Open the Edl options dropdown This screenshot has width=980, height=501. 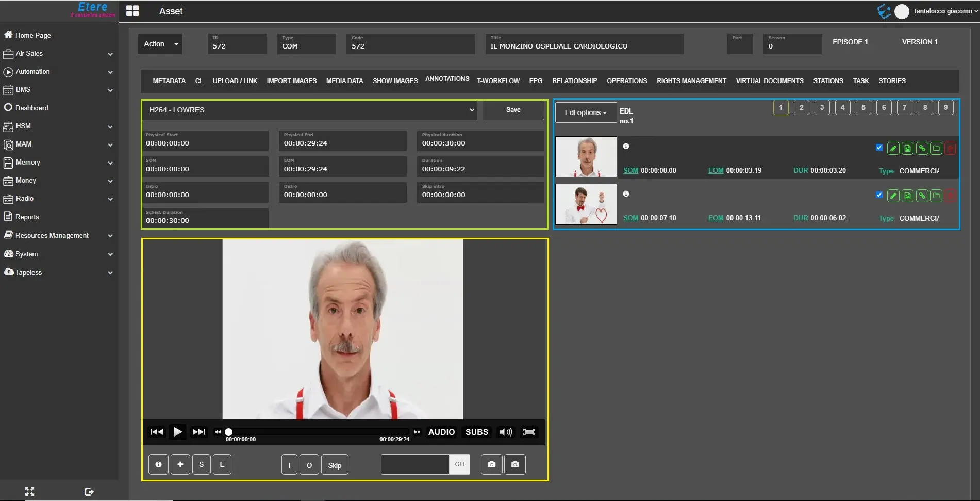[x=585, y=112]
